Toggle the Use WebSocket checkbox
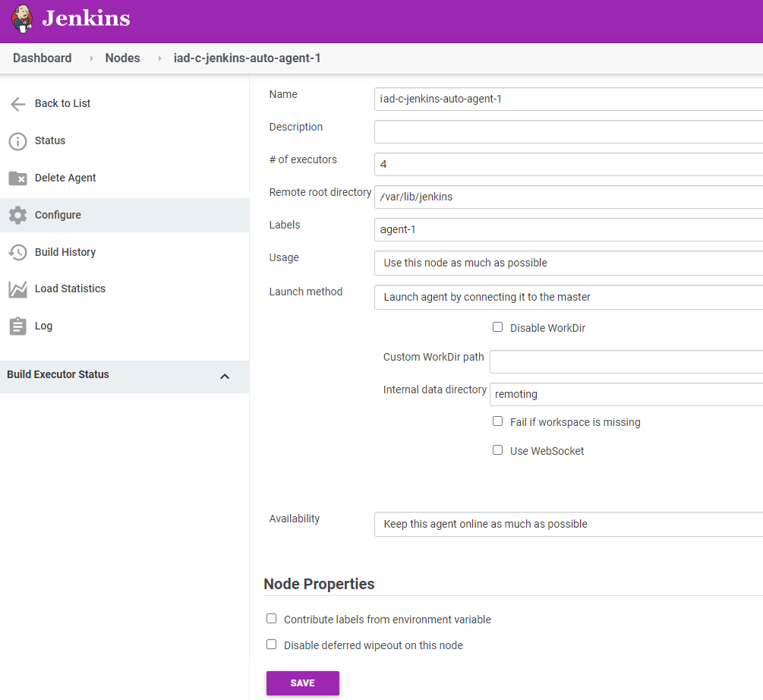The image size is (763, 700). [x=497, y=450]
